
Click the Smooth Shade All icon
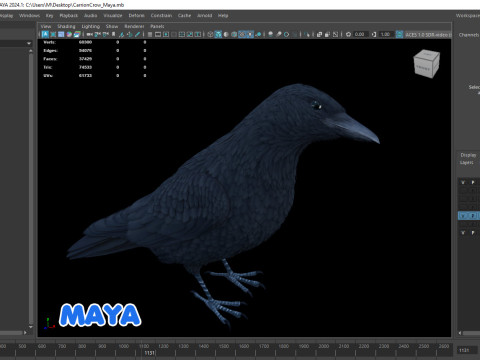[x=218, y=34]
